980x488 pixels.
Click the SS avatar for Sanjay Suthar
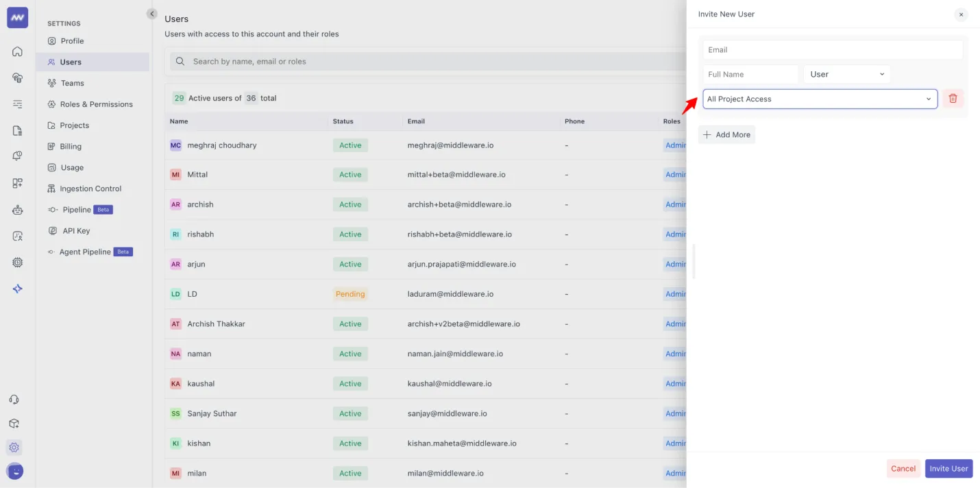coord(175,413)
